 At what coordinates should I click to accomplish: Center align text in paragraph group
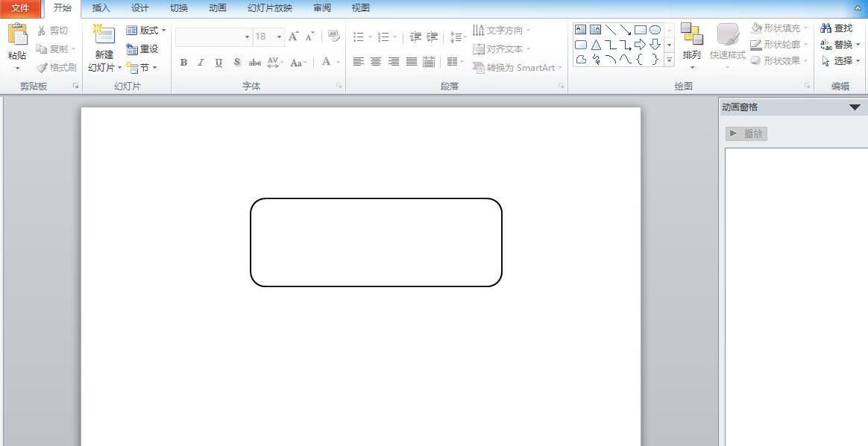pyautogui.click(x=376, y=62)
